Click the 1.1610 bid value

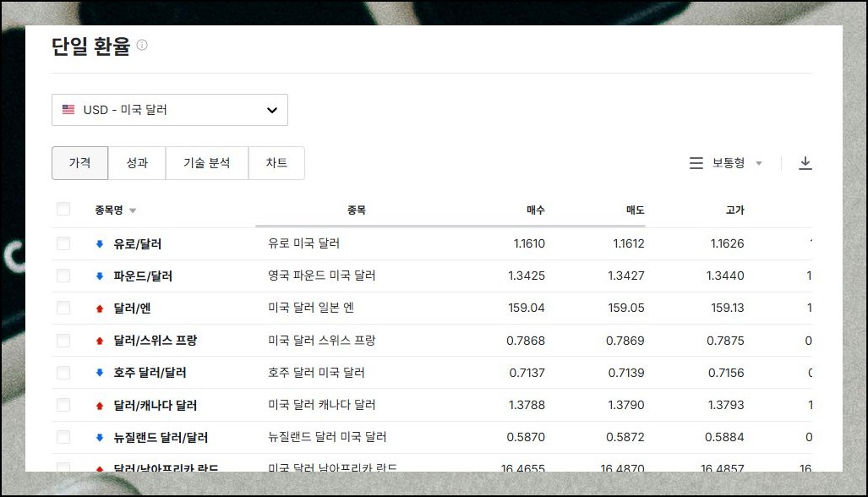tap(529, 243)
